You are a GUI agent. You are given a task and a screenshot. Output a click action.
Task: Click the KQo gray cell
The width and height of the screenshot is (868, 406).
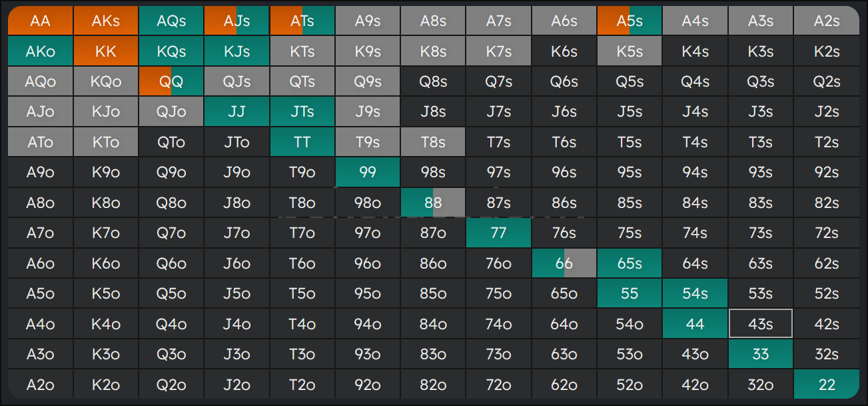click(106, 81)
